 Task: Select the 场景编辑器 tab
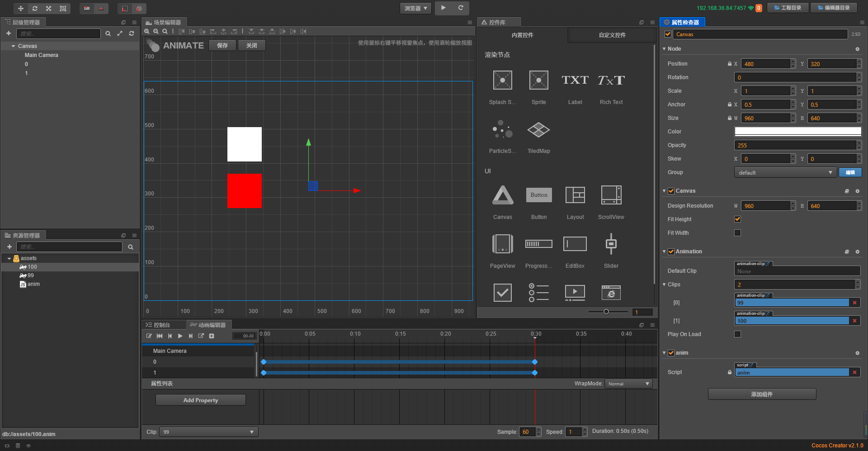coord(164,22)
